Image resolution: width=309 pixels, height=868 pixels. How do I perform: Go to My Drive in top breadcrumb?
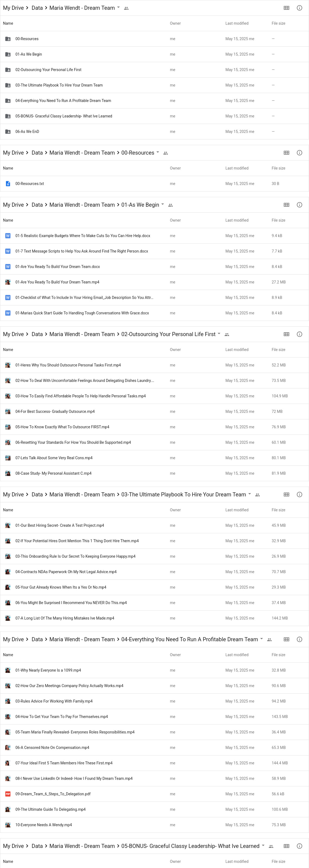tap(14, 8)
